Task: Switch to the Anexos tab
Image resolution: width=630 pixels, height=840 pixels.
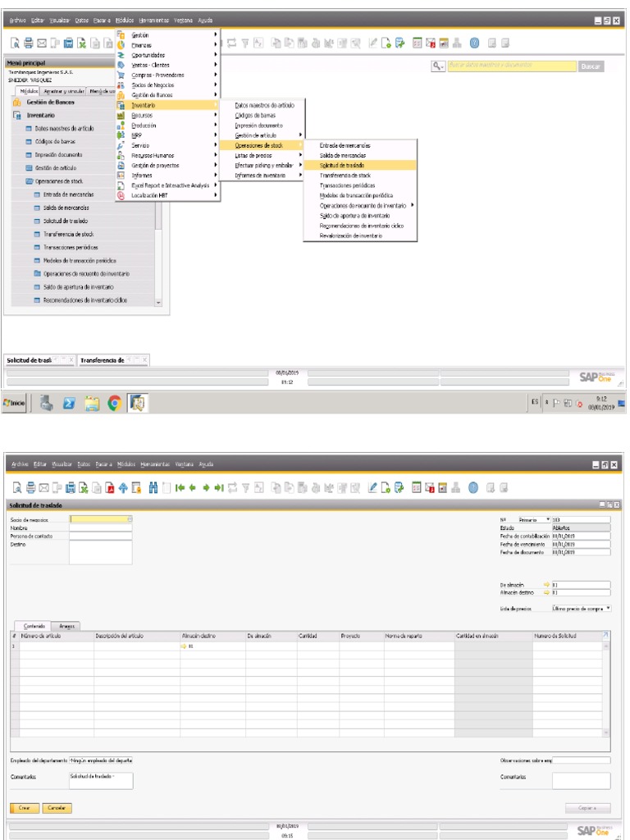Action: point(66,626)
